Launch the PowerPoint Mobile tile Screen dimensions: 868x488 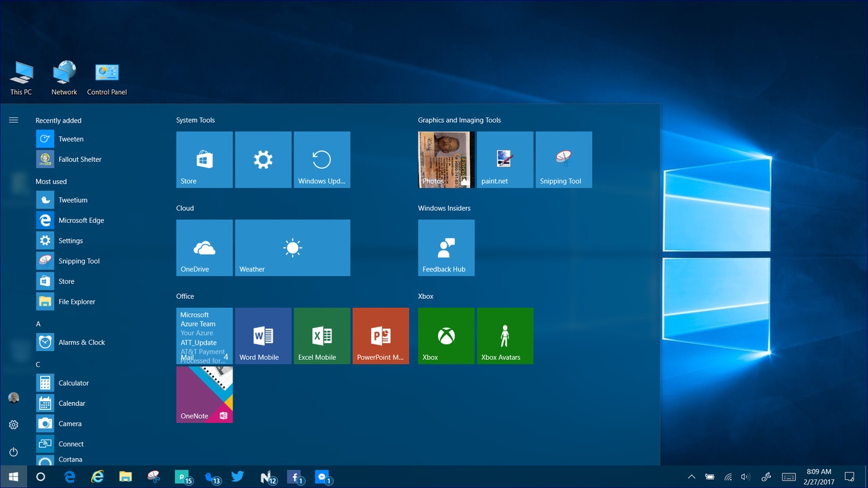(381, 335)
